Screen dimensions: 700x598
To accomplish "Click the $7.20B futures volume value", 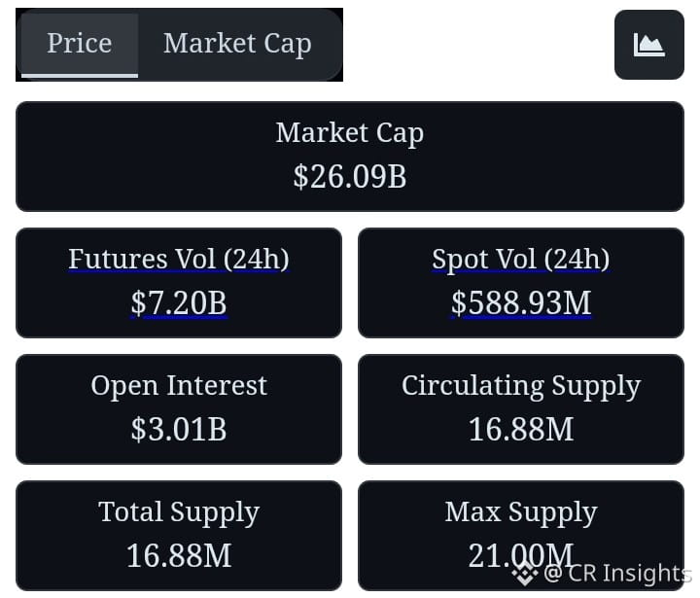I will coord(179,303).
